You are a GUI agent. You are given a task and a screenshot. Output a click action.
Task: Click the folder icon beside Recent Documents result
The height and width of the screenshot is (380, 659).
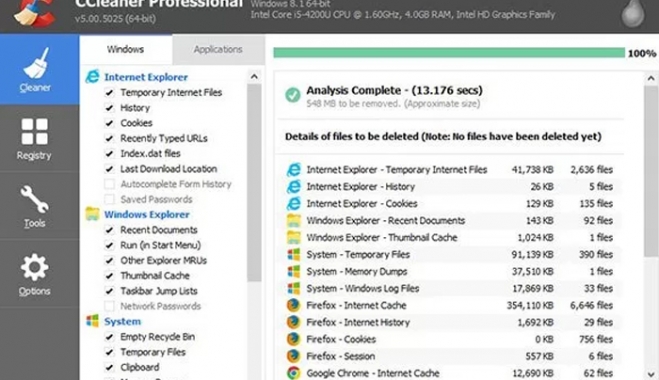pyautogui.click(x=294, y=220)
